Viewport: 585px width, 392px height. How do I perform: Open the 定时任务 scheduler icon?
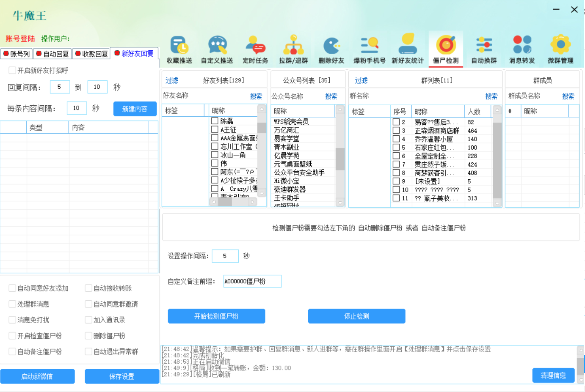tap(255, 49)
